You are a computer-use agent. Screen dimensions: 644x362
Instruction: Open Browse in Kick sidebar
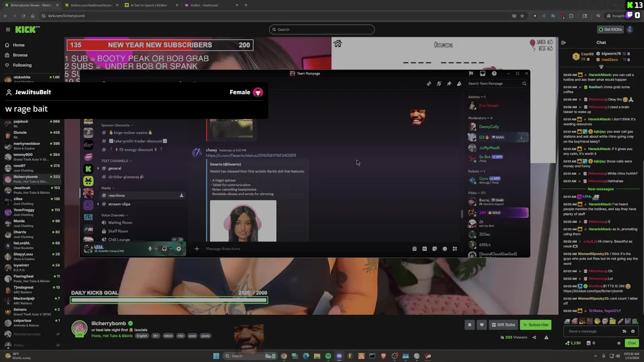point(20,55)
